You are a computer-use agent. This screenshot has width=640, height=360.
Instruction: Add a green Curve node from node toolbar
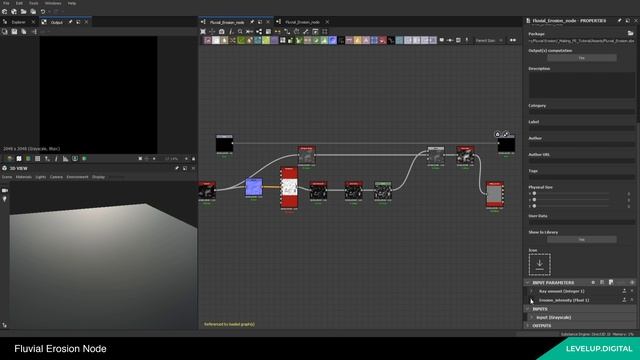click(x=241, y=40)
